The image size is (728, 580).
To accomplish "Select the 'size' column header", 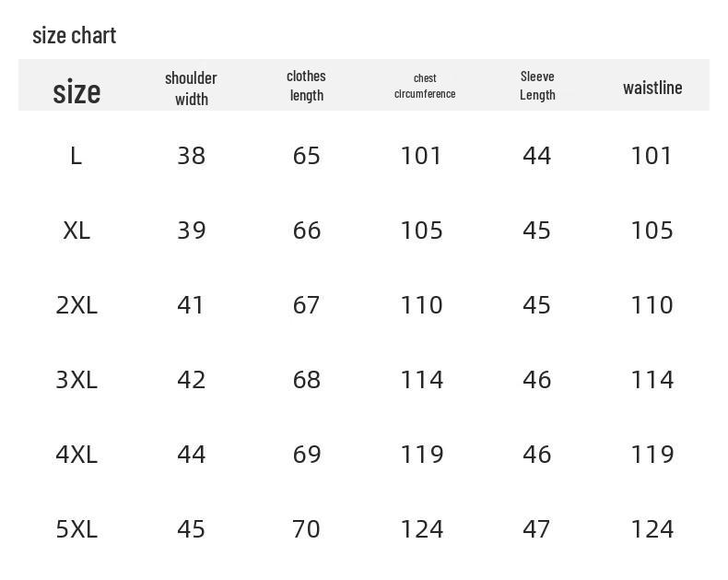I will (x=76, y=91).
